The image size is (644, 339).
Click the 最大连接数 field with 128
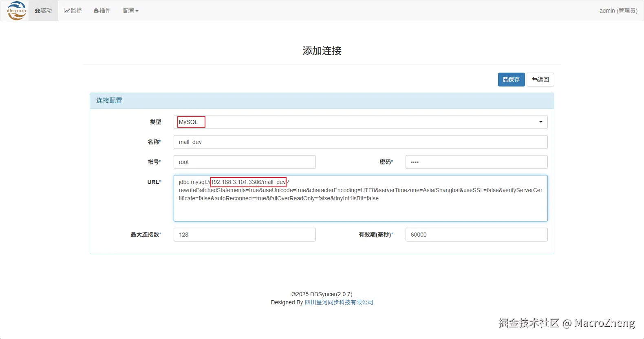(x=245, y=235)
